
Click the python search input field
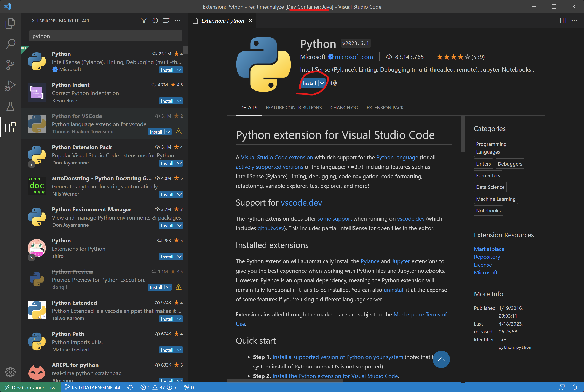[x=105, y=36]
